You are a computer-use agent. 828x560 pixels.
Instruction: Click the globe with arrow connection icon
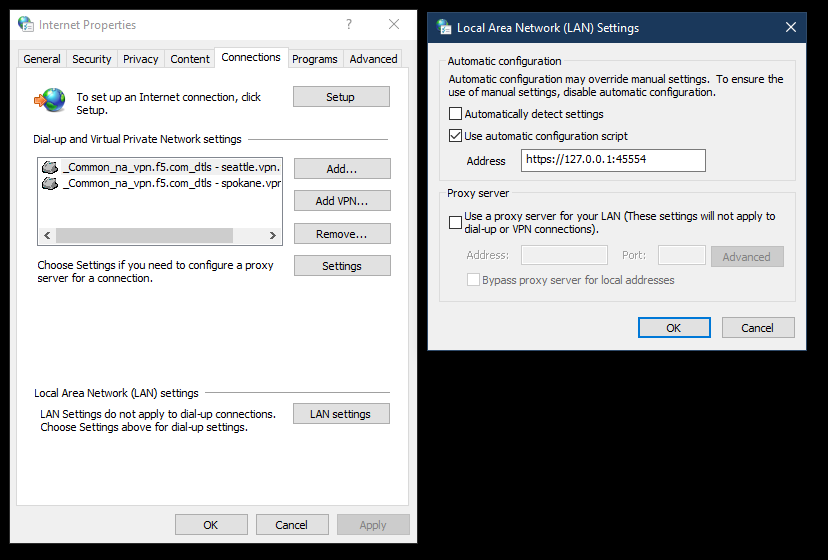coord(50,100)
